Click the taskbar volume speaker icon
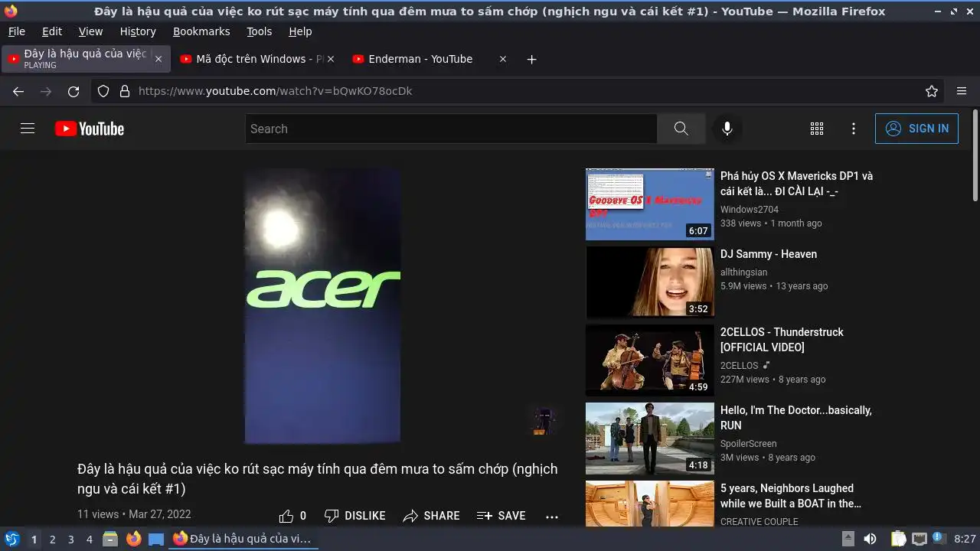This screenshot has width=980, height=551. tap(870, 539)
